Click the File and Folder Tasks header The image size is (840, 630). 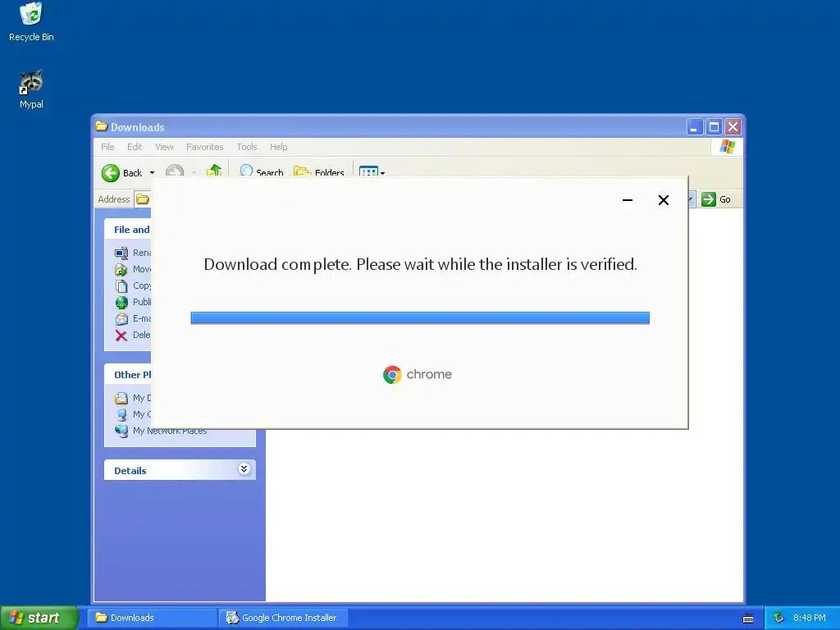pyautogui.click(x=129, y=230)
